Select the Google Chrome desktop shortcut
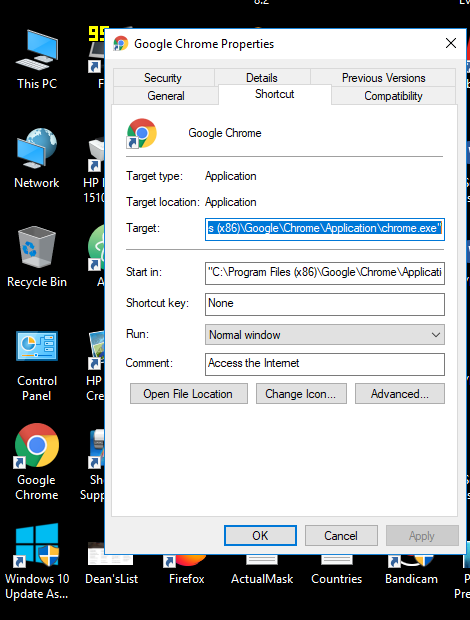470x620 pixels. [37, 461]
